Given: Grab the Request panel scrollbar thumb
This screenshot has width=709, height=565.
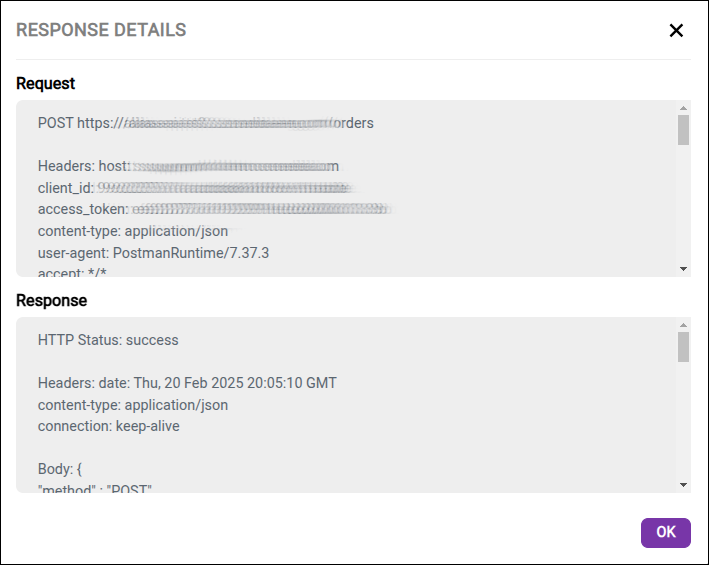Looking at the screenshot, I should point(683,130).
